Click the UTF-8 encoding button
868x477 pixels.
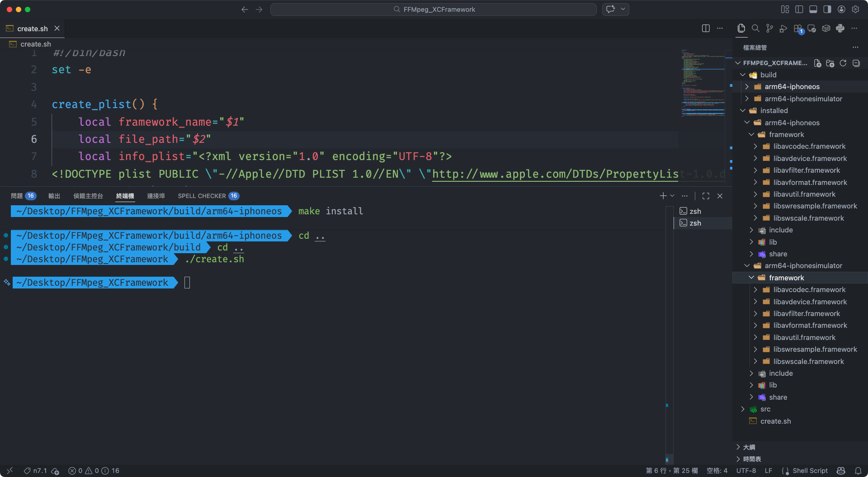[x=746, y=471]
